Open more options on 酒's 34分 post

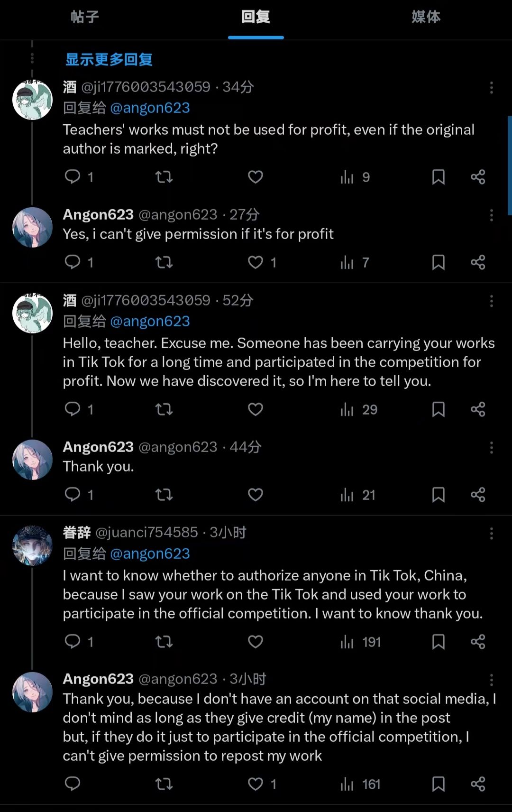(x=492, y=88)
